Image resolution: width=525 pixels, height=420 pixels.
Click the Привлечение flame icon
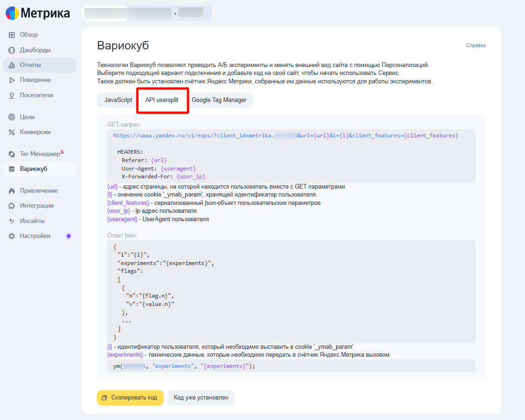[x=12, y=191]
